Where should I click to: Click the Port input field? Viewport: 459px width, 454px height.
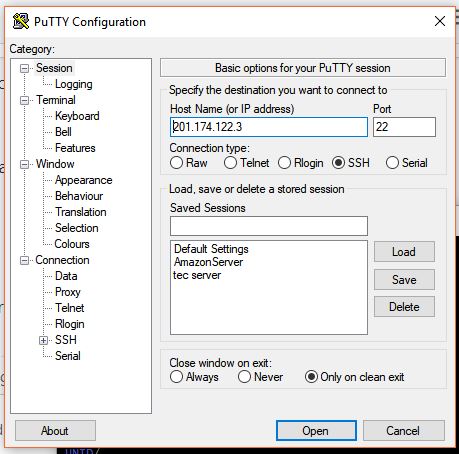(x=404, y=127)
